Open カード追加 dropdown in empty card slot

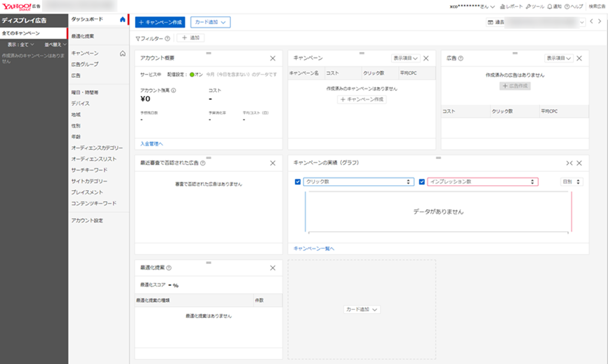[x=362, y=310]
